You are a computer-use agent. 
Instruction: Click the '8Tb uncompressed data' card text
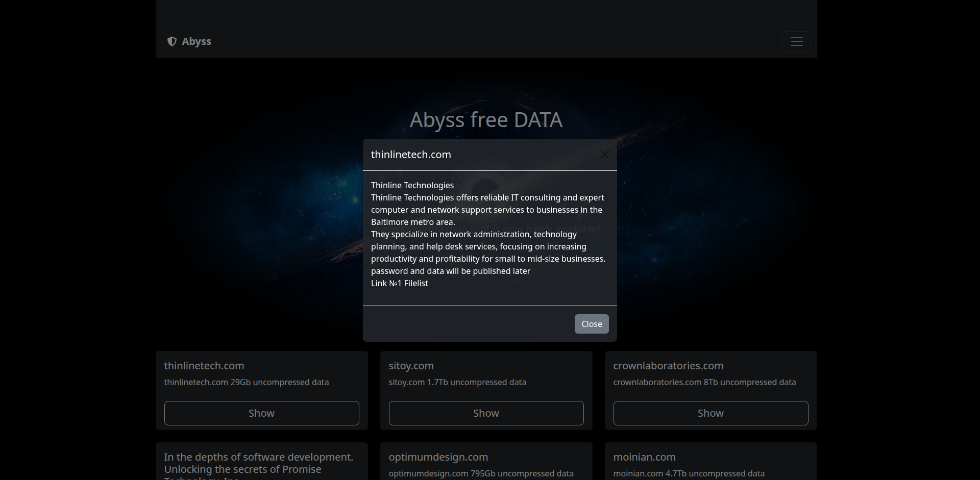(704, 382)
